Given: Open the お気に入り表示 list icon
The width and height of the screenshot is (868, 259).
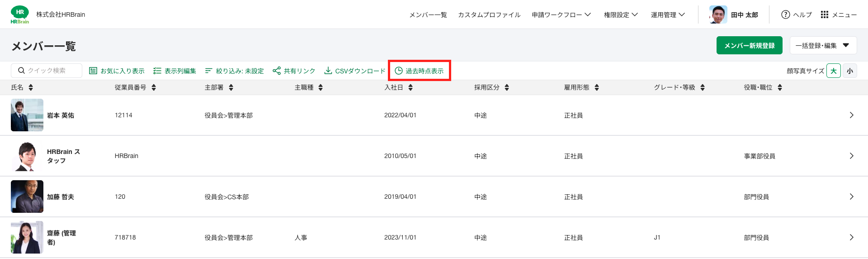Looking at the screenshot, I should click(x=93, y=71).
